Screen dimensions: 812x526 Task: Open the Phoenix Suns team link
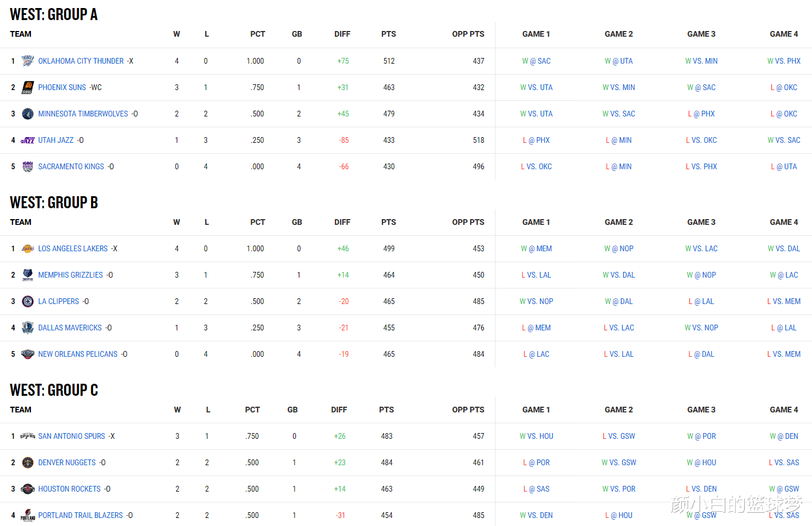62,87
